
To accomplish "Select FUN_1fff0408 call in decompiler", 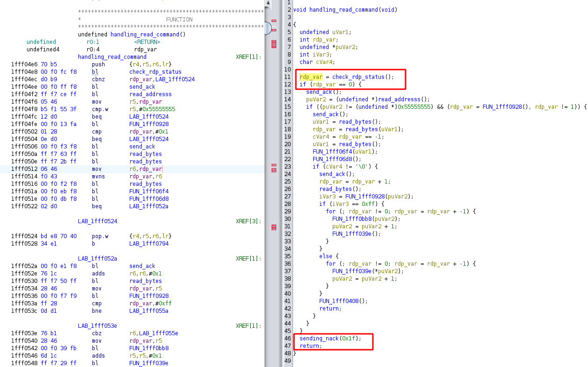I will click(340, 301).
